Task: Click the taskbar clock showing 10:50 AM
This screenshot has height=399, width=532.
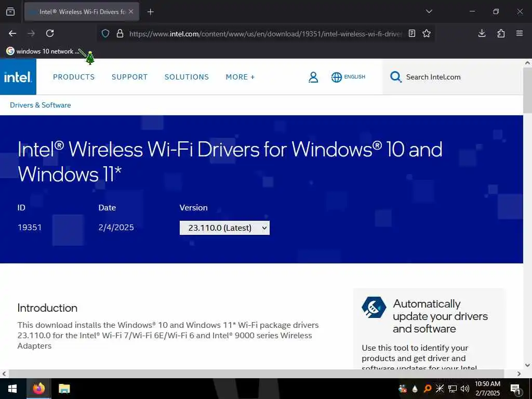Action: (x=487, y=389)
